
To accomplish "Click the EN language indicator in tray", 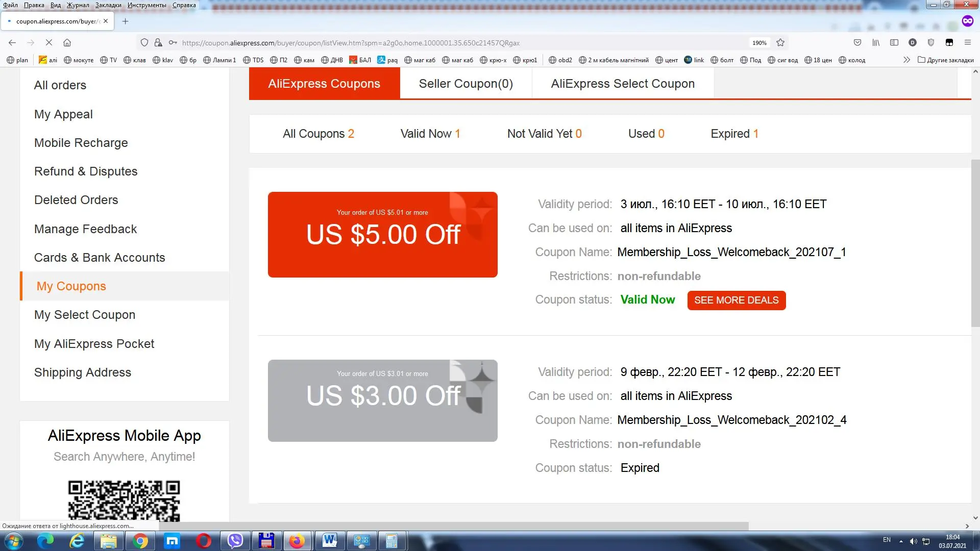I will [x=887, y=540].
